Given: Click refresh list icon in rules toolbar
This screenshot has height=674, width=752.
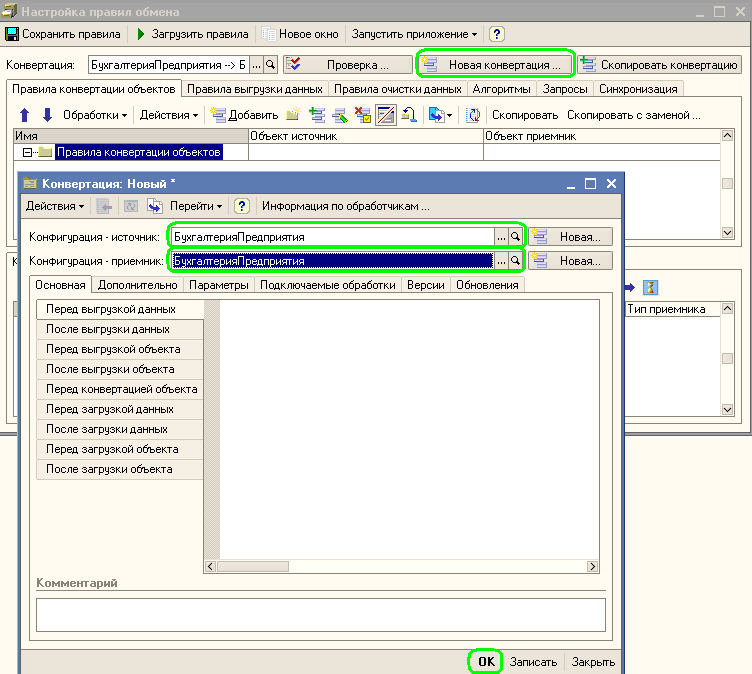Looking at the screenshot, I should (473, 115).
